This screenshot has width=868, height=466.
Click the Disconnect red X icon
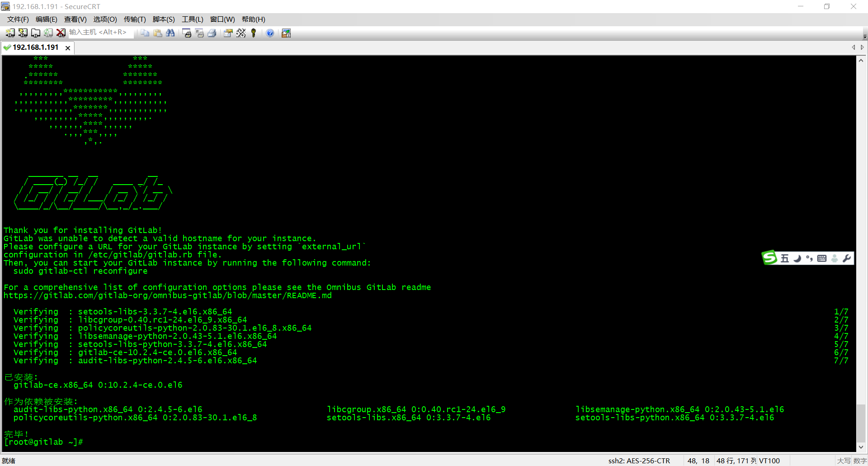[x=61, y=33]
